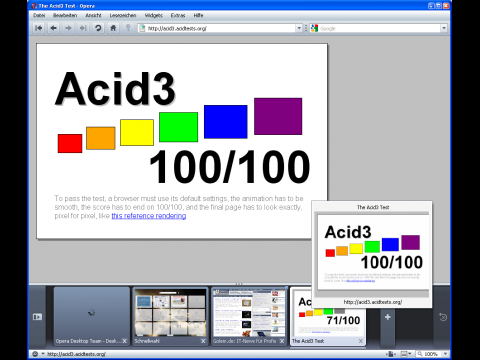Switch to the Opera Desktop Team tab

[92, 316]
